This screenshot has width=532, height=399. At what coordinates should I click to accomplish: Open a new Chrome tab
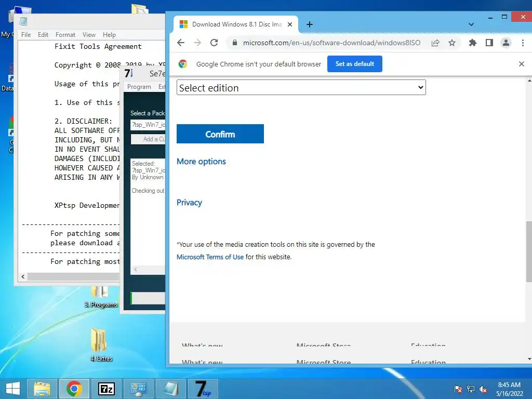coord(310,24)
